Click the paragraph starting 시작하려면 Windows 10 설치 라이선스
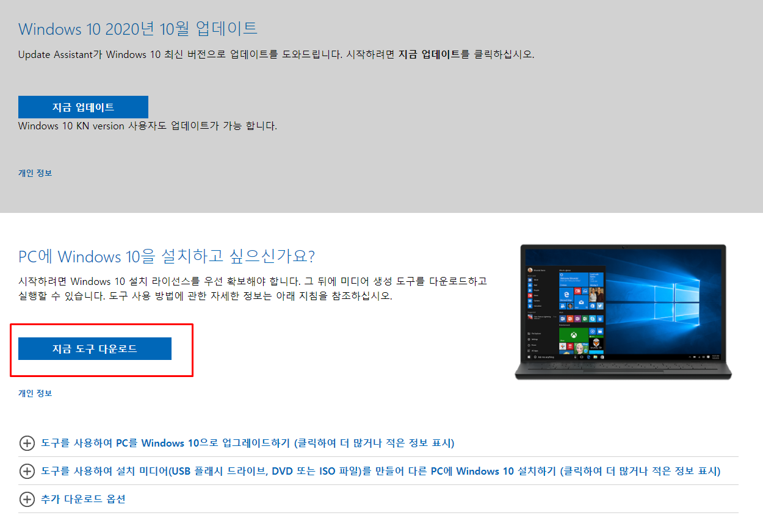 click(x=253, y=289)
